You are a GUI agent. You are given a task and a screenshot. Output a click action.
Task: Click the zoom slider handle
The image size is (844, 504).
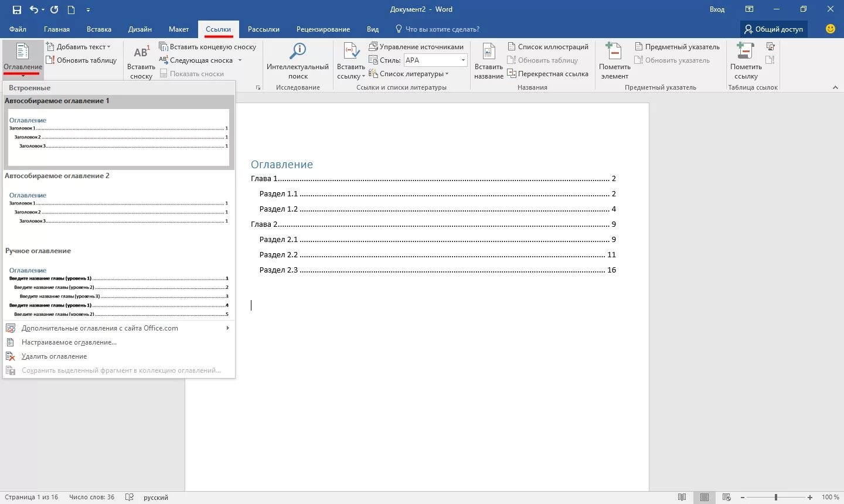coord(775,497)
